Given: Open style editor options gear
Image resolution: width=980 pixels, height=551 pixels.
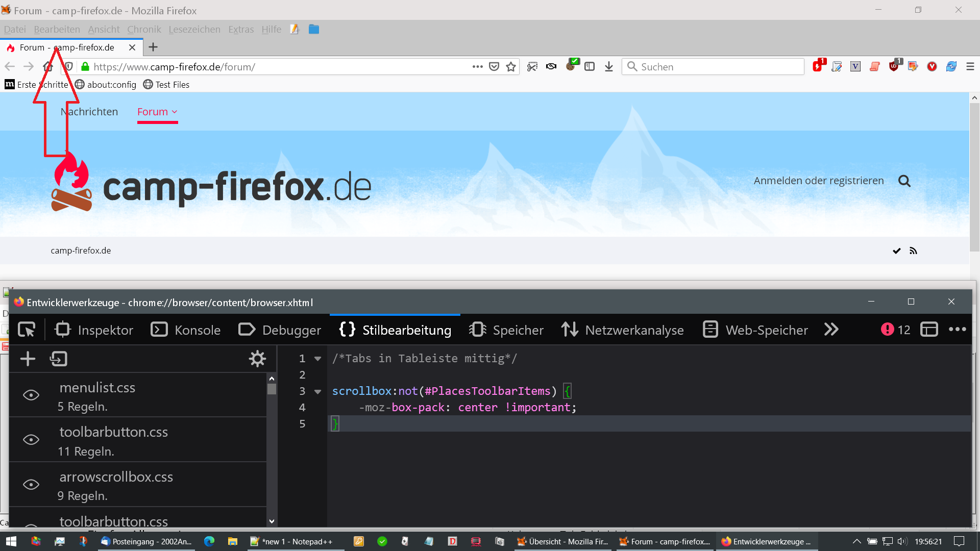Looking at the screenshot, I should pos(257,359).
